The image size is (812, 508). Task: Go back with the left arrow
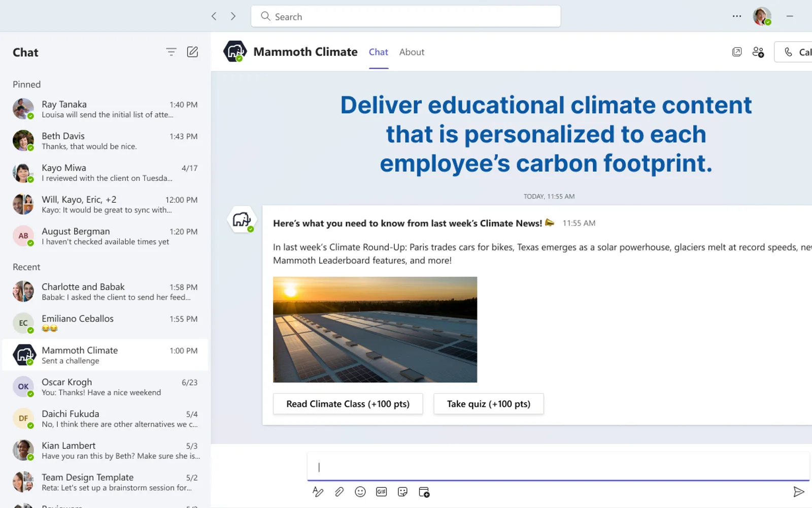pyautogui.click(x=214, y=16)
